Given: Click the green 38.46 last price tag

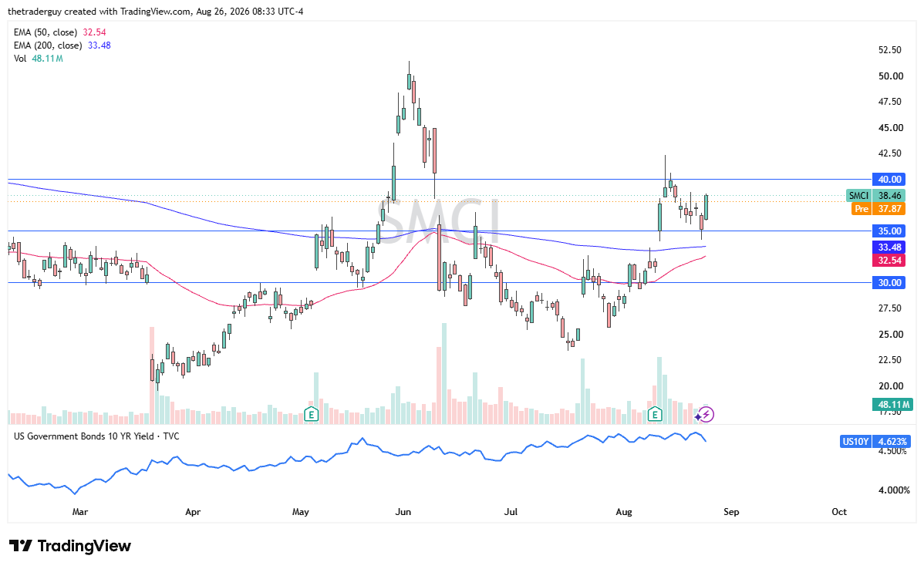Looking at the screenshot, I should pyautogui.click(x=889, y=196).
